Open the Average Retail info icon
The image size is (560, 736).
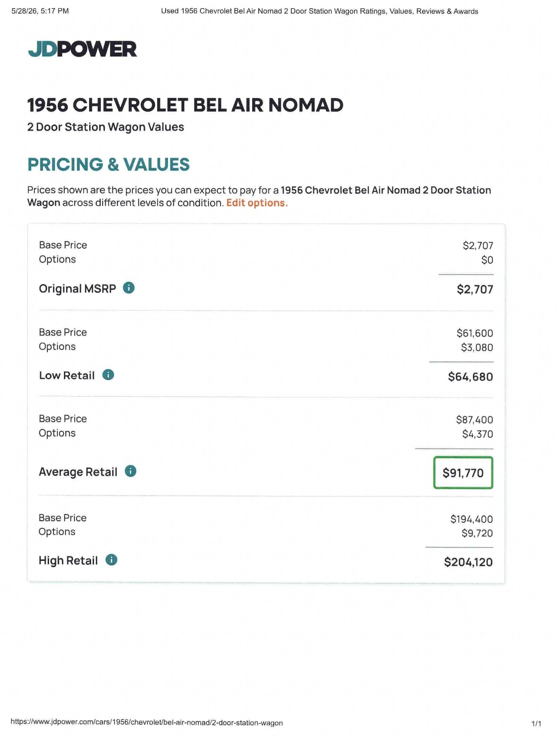[x=130, y=471]
